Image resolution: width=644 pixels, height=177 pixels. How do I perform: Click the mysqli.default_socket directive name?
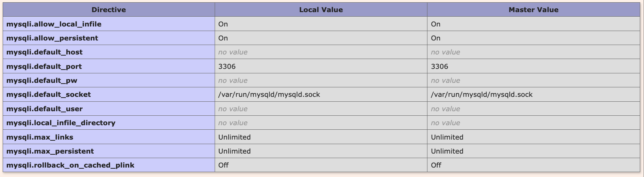click(x=49, y=95)
